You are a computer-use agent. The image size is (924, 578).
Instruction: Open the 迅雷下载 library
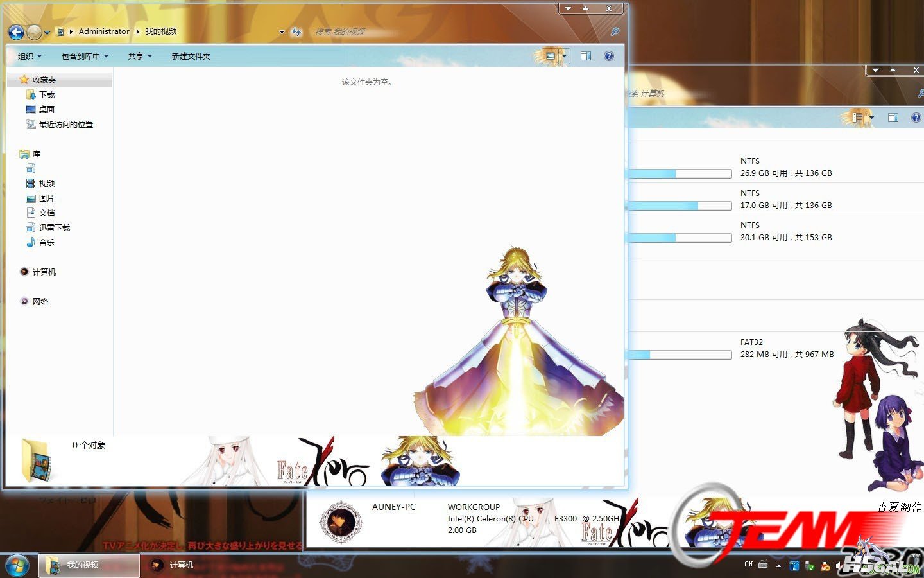click(54, 228)
